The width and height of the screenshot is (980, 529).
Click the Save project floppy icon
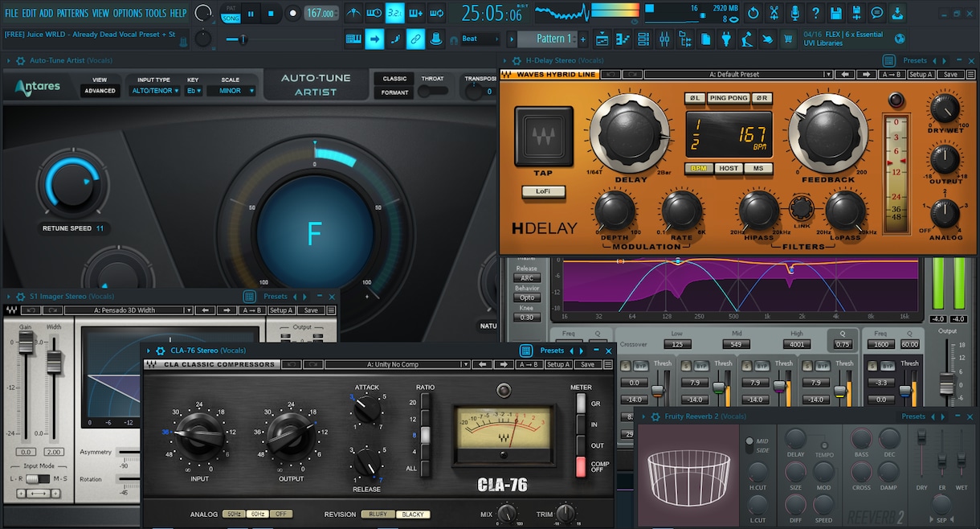pos(836,13)
